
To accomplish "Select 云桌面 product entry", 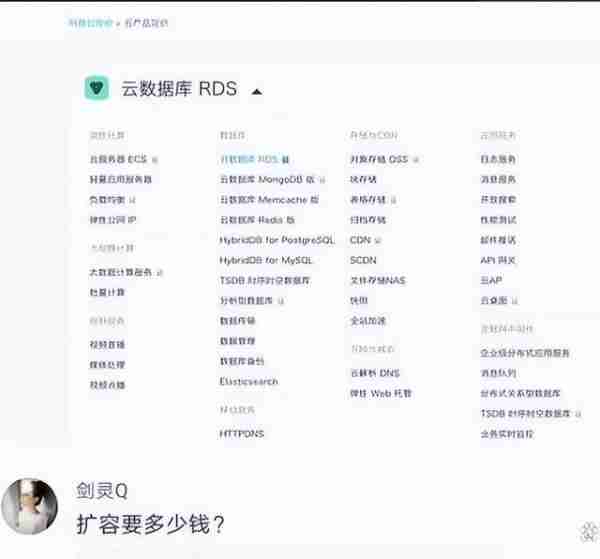I will (x=494, y=301).
